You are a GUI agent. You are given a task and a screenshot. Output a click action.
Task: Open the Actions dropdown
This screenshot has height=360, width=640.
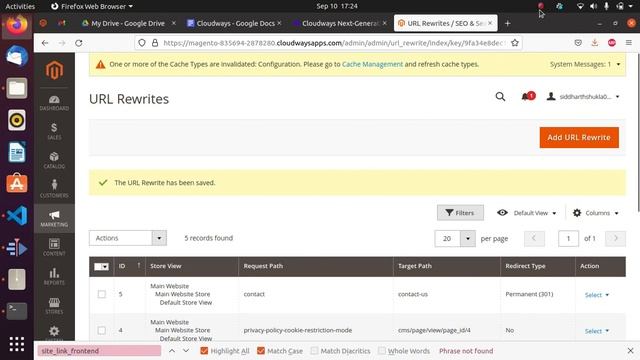coord(128,238)
